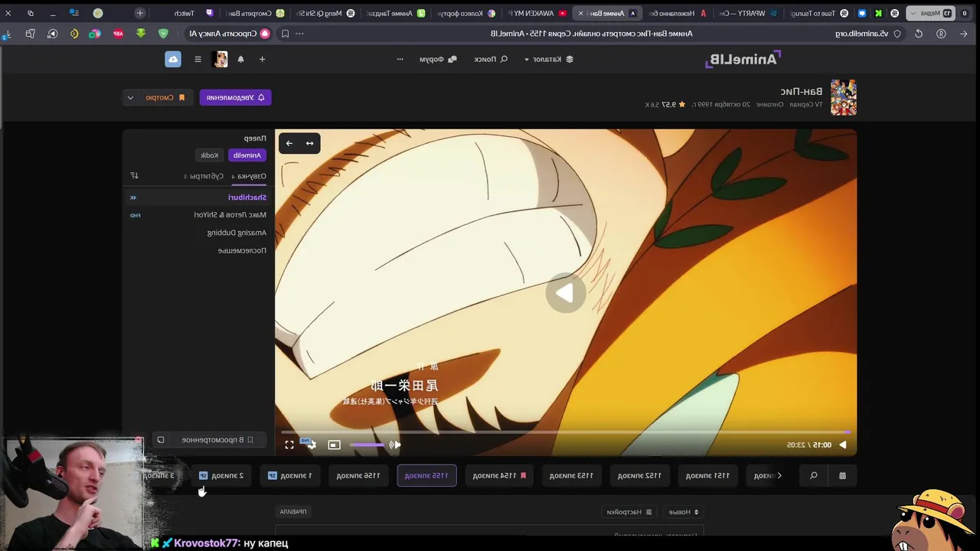Viewport: 980px width, 551px height.
Task: Open the Форум link in the header
Action: tap(438, 59)
